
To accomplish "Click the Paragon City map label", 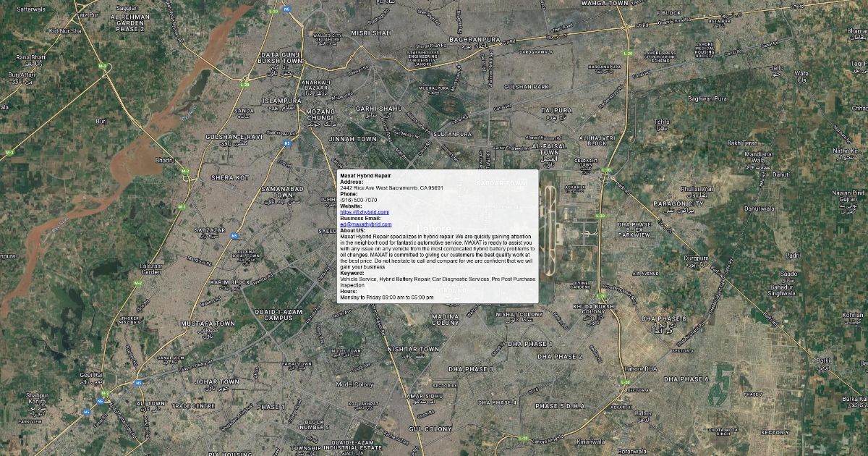I will click(x=678, y=204).
